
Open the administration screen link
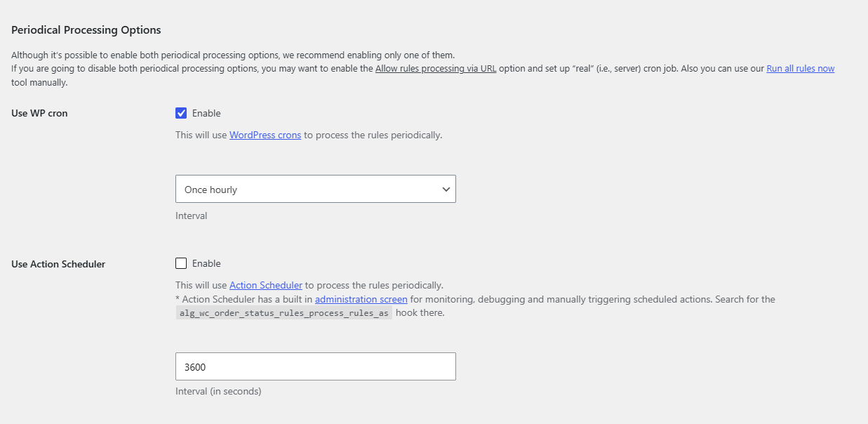[x=361, y=299]
